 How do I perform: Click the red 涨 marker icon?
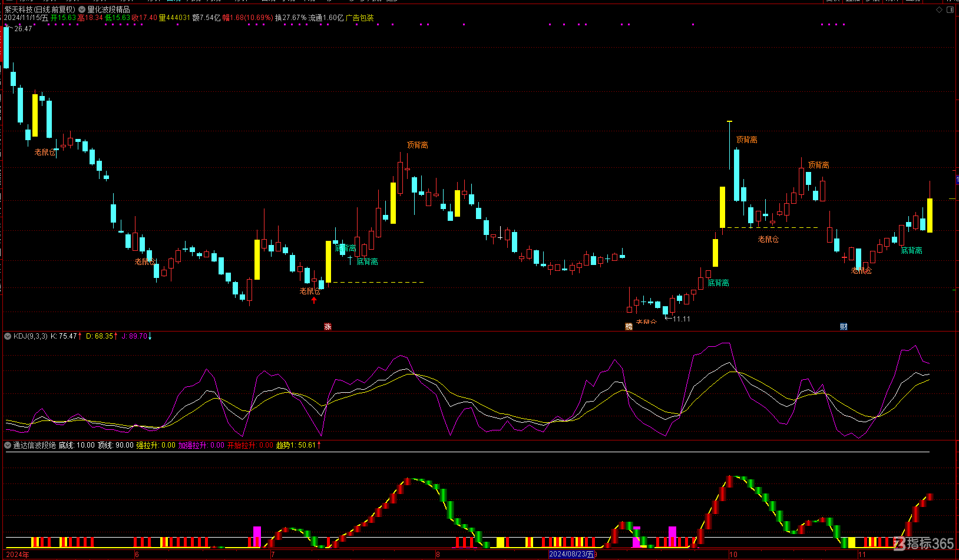(x=328, y=326)
